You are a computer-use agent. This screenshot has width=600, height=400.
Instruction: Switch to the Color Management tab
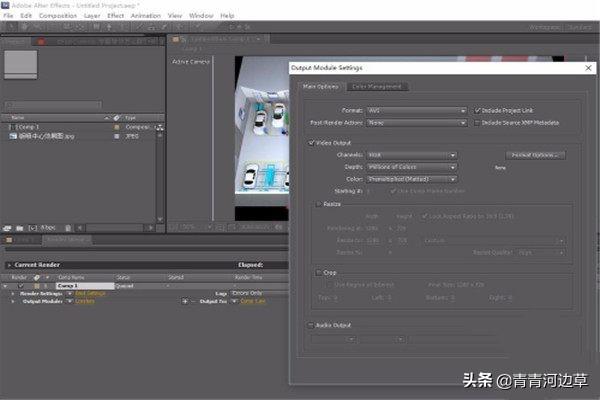pyautogui.click(x=377, y=87)
